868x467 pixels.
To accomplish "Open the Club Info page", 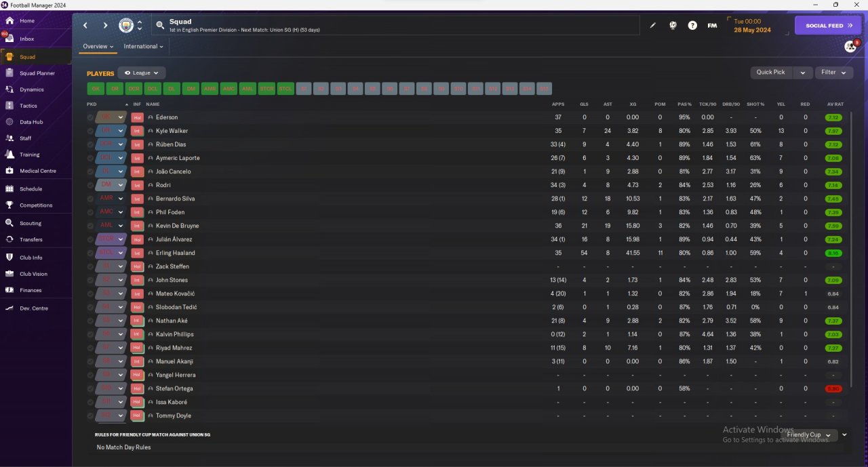I will point(31,258).
